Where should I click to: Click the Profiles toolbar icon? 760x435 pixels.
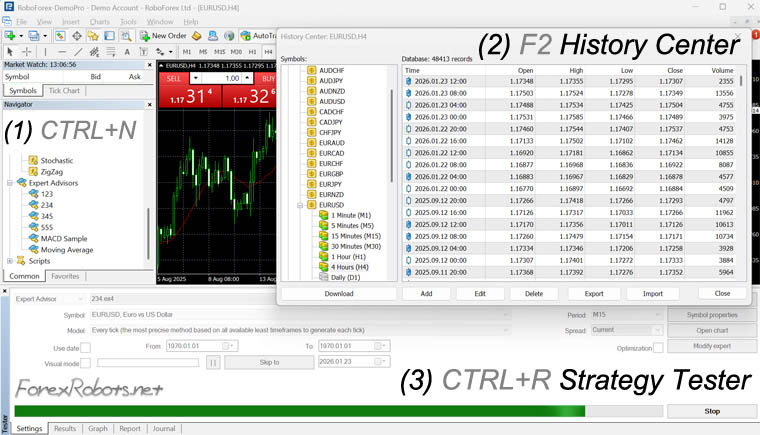pos(33,36)
